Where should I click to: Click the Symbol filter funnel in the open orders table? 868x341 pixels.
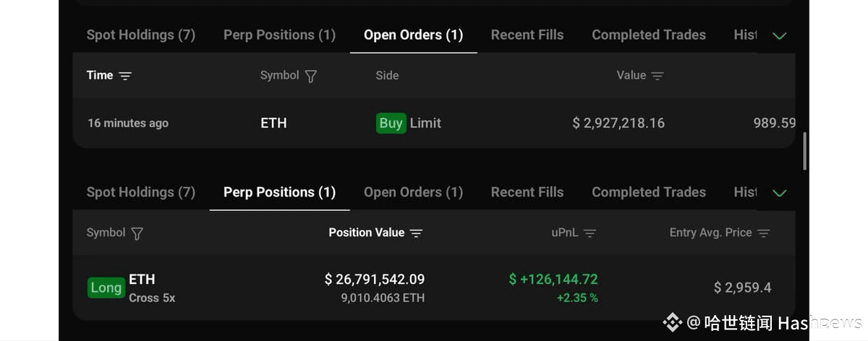(311, 76)
